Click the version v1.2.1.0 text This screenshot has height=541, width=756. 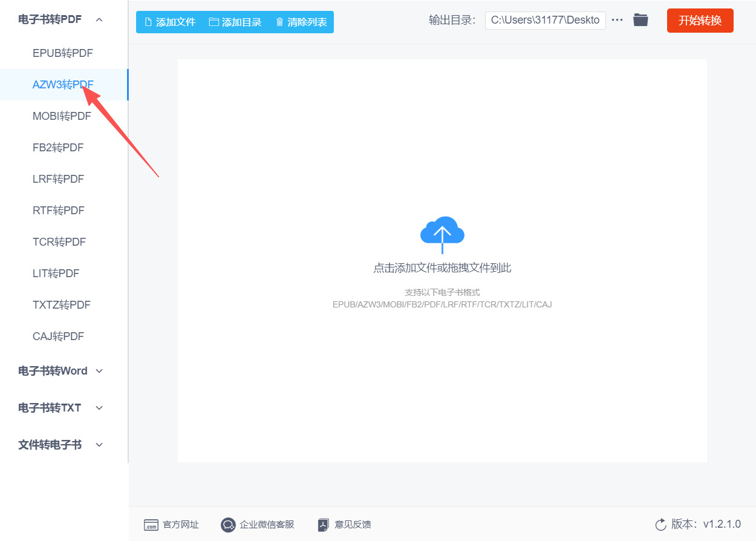coord(706,524)
